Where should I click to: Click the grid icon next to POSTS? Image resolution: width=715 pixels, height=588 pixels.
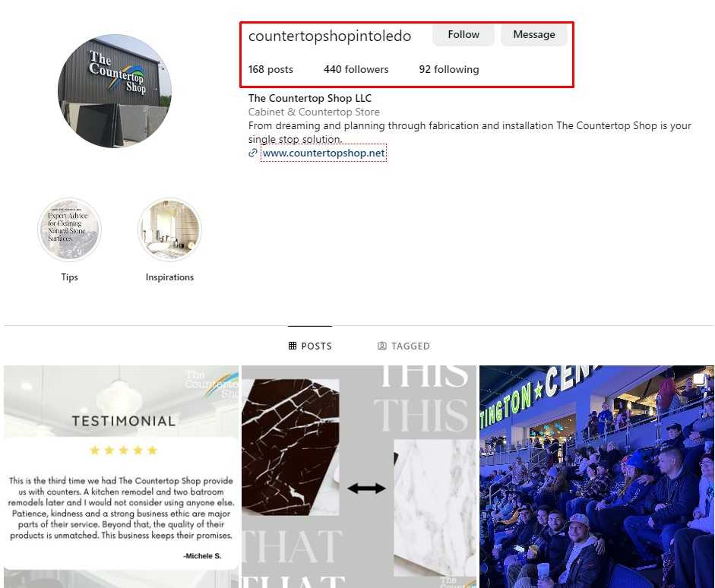293,346
